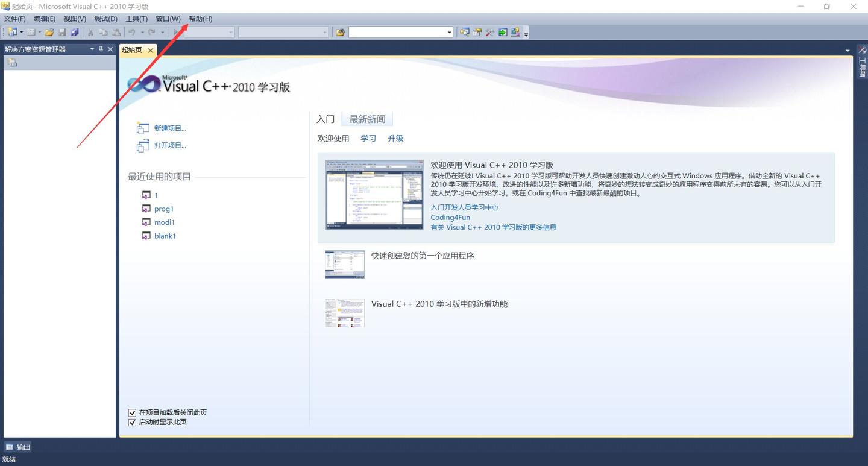Click the Save floppy disk icon
The width and height of the screenshot is (868, 466).
(x=62, y=32)
